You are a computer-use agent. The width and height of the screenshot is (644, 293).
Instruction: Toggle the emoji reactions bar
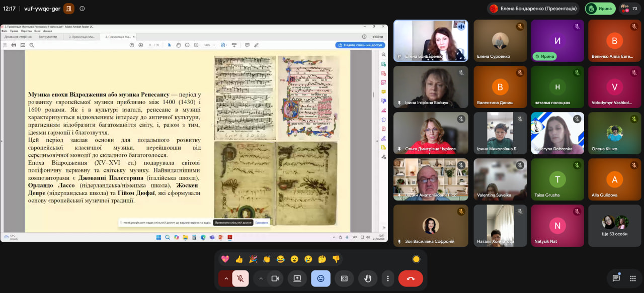point(320,278)
